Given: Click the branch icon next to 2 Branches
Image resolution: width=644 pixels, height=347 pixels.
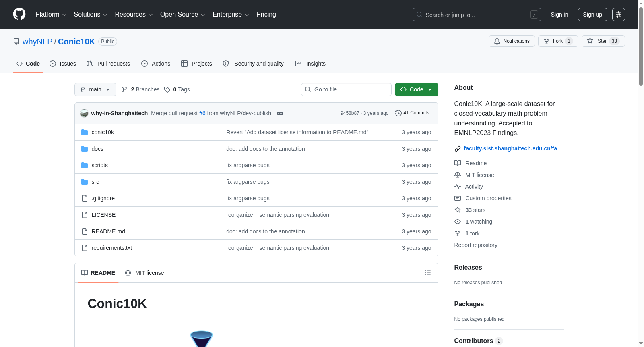Looking at the screenshot, I should (125, 89).
